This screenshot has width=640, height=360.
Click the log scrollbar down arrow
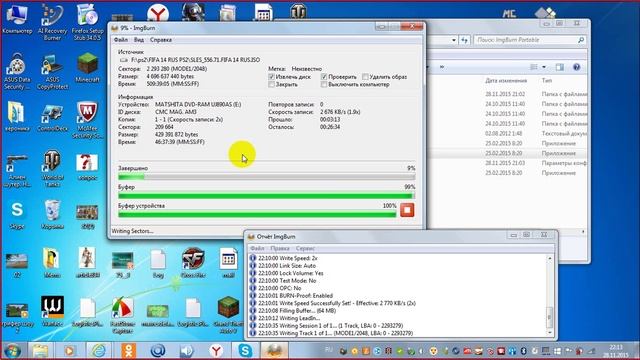549,333
